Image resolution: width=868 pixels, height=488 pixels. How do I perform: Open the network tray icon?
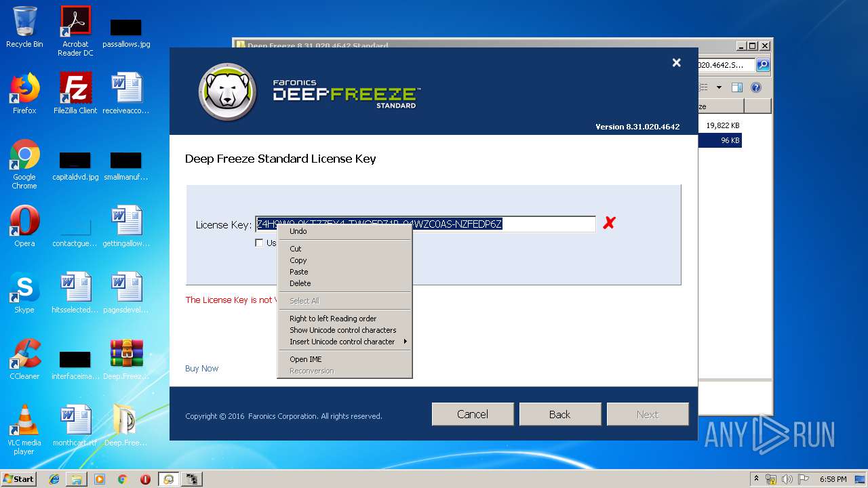tap(771, 479)
